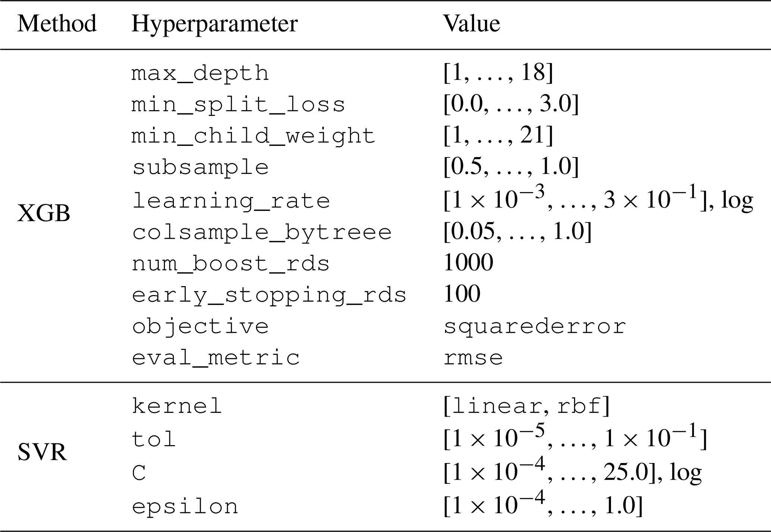Click the Hyperparameter column header

(x=214, y=25)
